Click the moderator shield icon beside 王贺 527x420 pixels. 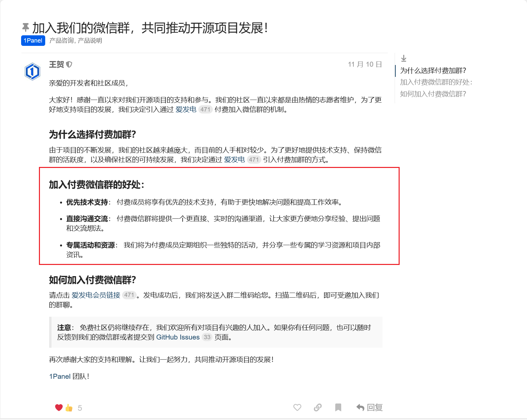[69, 64]
